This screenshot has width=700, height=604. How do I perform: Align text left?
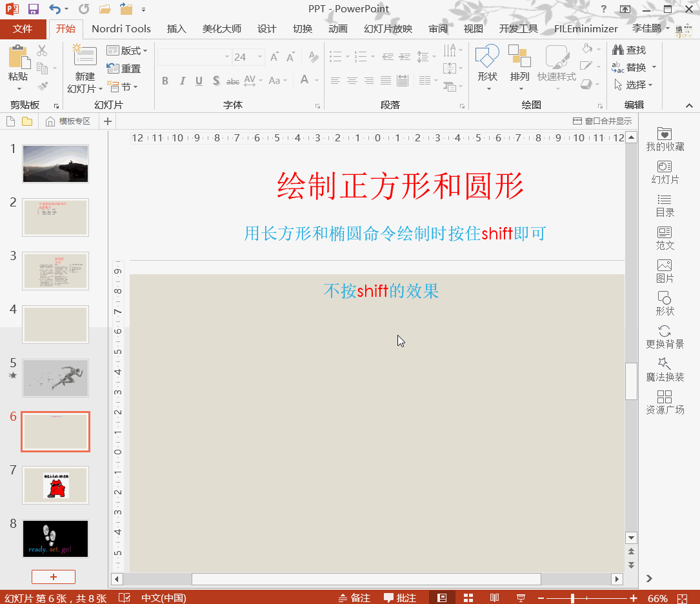[335, 81]
